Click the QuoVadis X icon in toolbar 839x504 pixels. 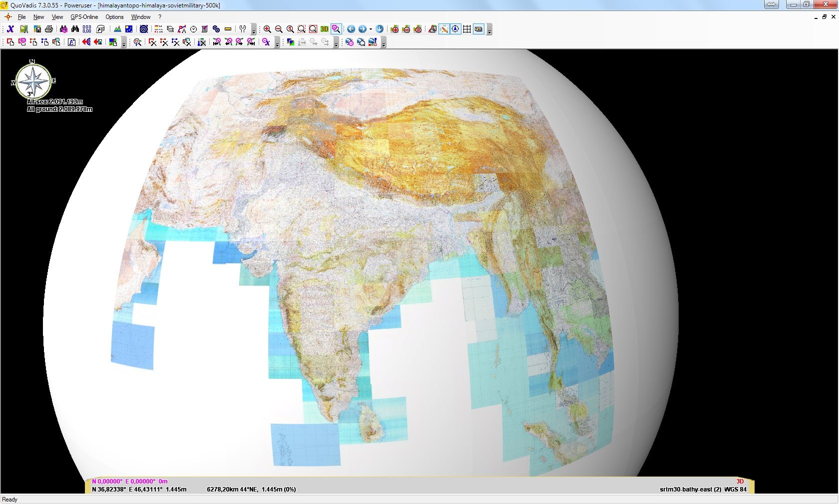10,29
